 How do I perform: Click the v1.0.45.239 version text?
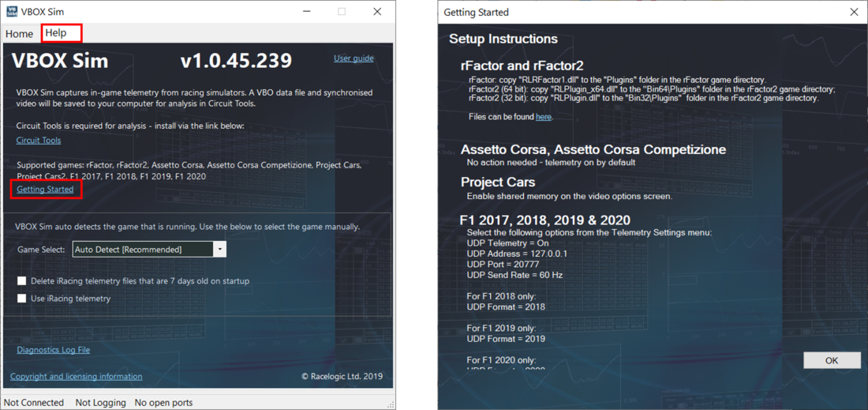point(236,61)
